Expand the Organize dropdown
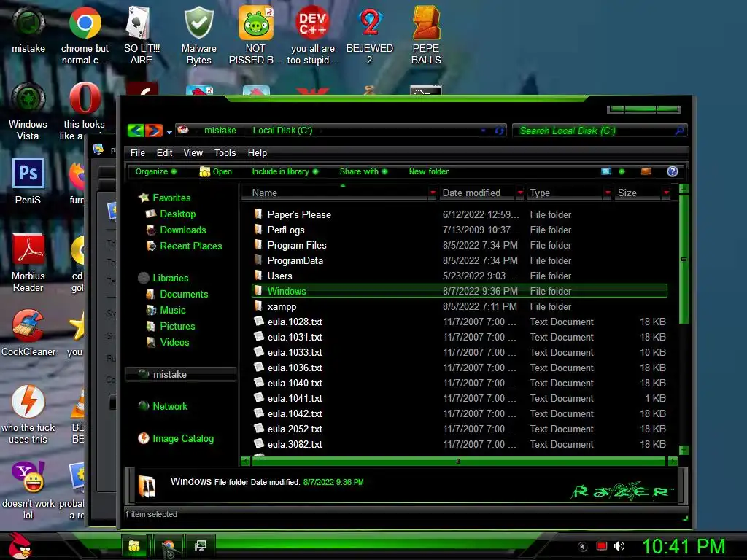The height and width of the screenshot is (560, 747). pyautogui.click(x=156, y=171)
